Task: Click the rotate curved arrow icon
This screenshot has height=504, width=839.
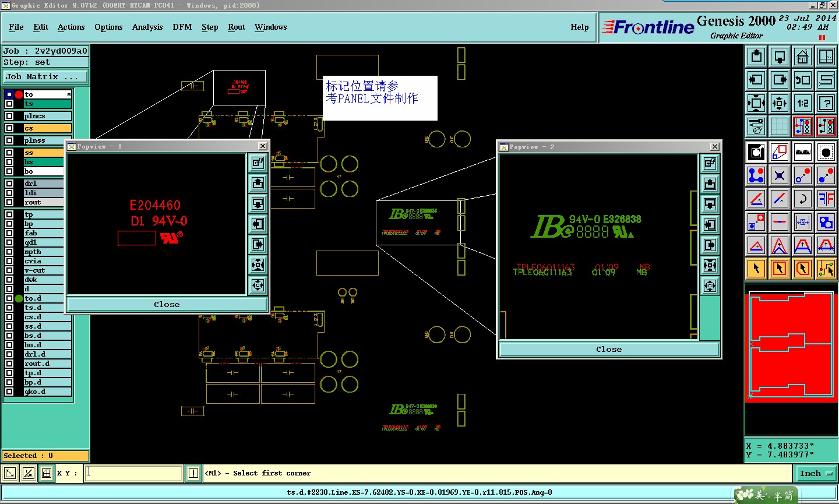Action: 803,199
